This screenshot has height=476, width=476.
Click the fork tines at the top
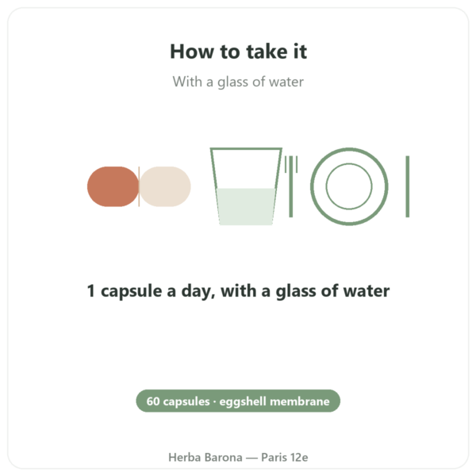point(291,164)
